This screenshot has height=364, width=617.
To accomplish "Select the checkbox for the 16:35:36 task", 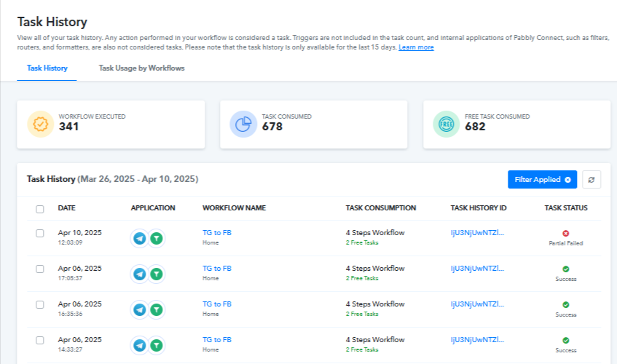I will tap(40, 304).
